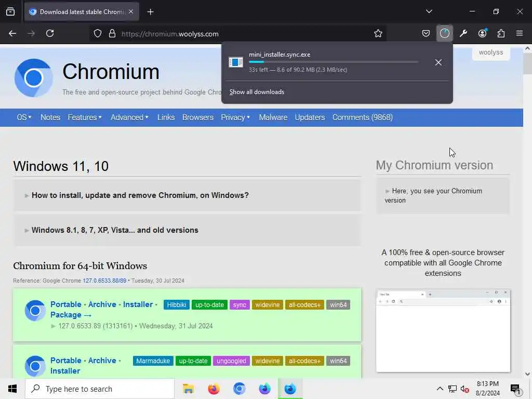This screenshot has height=399, width=532.
Task: Click the Portable link in the Marmaduke build
Action: point(66,361)
